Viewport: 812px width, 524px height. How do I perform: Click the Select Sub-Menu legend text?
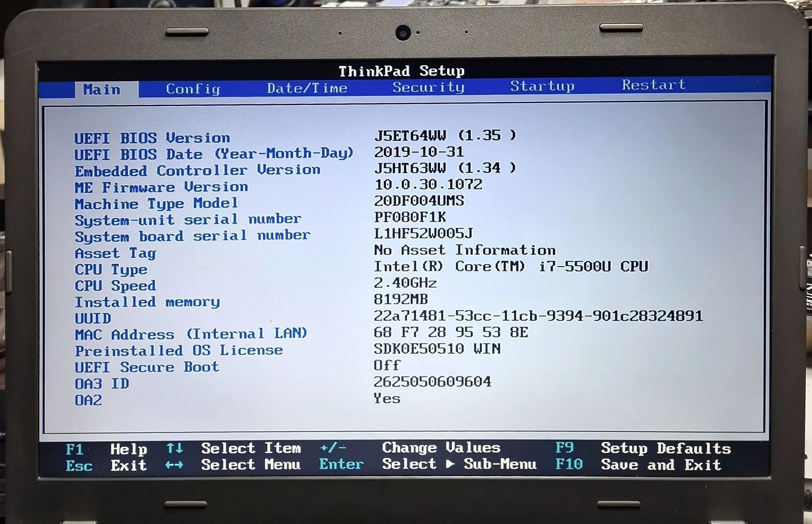click(460, 464)
